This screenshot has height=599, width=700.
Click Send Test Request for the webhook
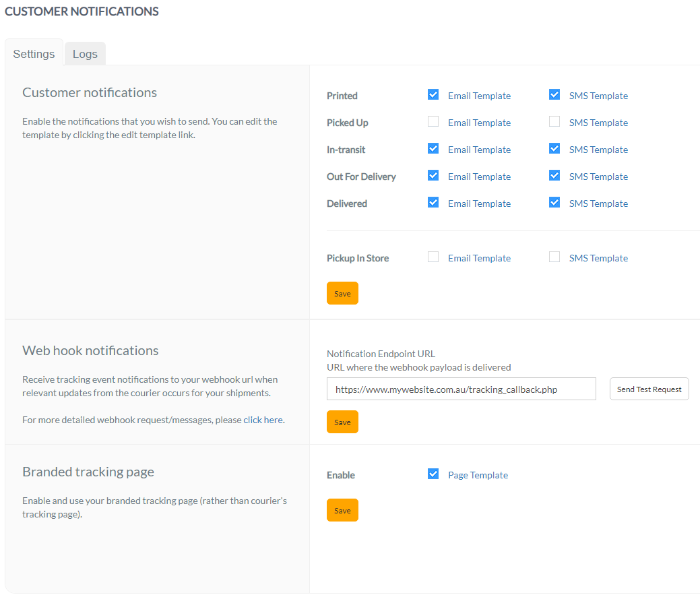[649, 389]
